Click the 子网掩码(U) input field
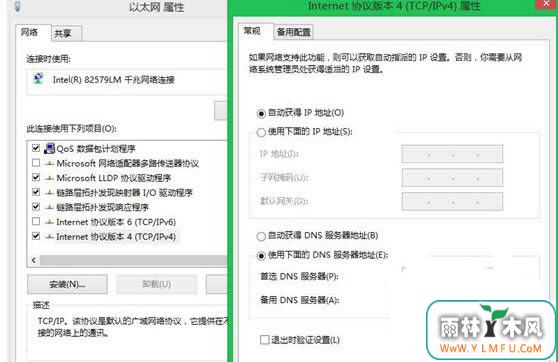This screenshot has width=558, height=362. (x=452, y=178)
